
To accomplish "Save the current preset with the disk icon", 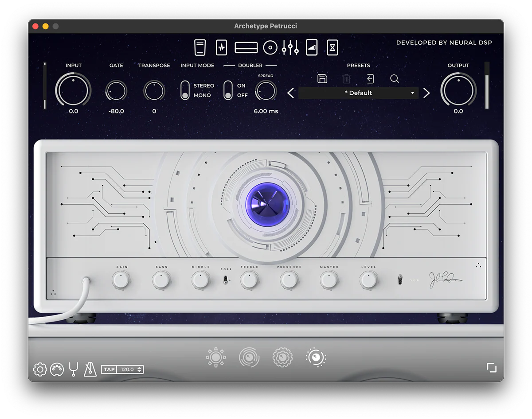I will tap(322, 78).
